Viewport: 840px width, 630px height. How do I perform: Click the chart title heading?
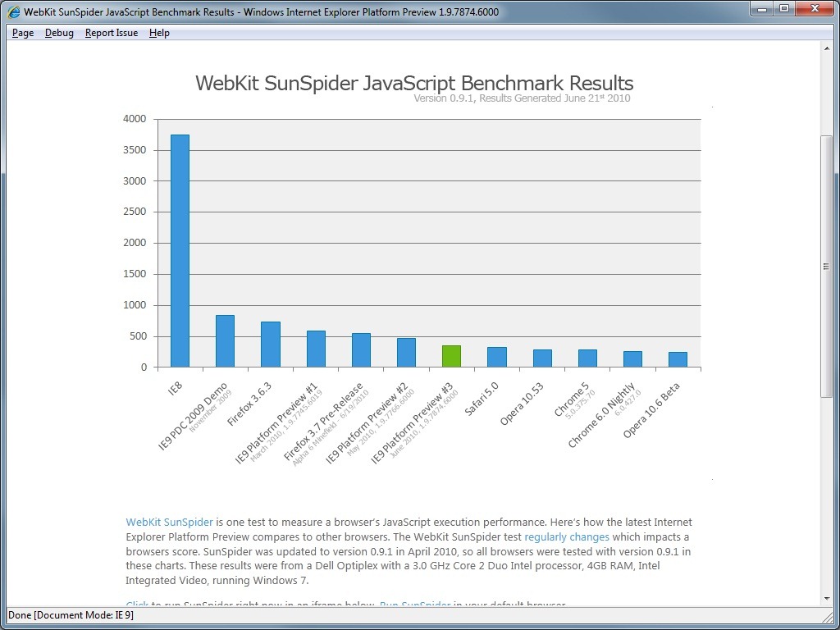pos(414,83)
